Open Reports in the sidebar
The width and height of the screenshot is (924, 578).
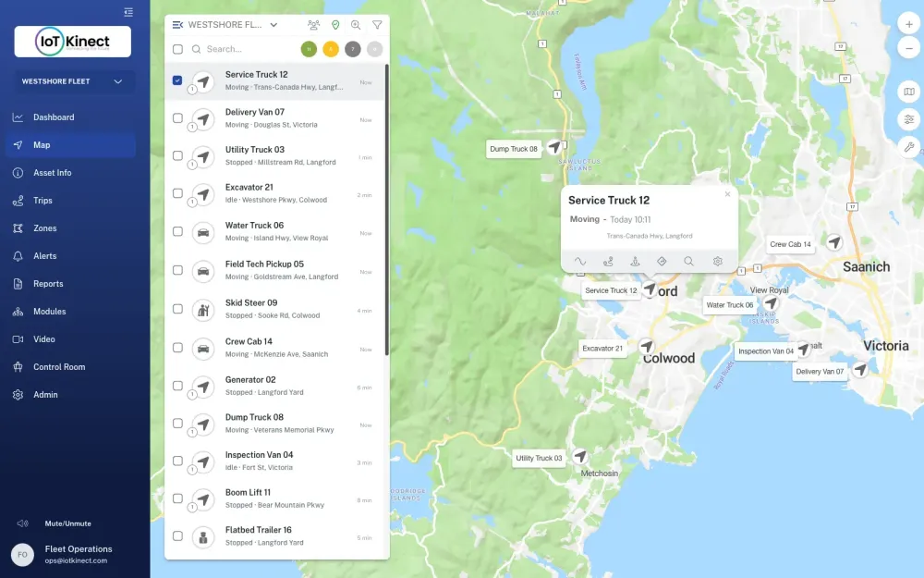pyautogui.click(x=71, y=284)
